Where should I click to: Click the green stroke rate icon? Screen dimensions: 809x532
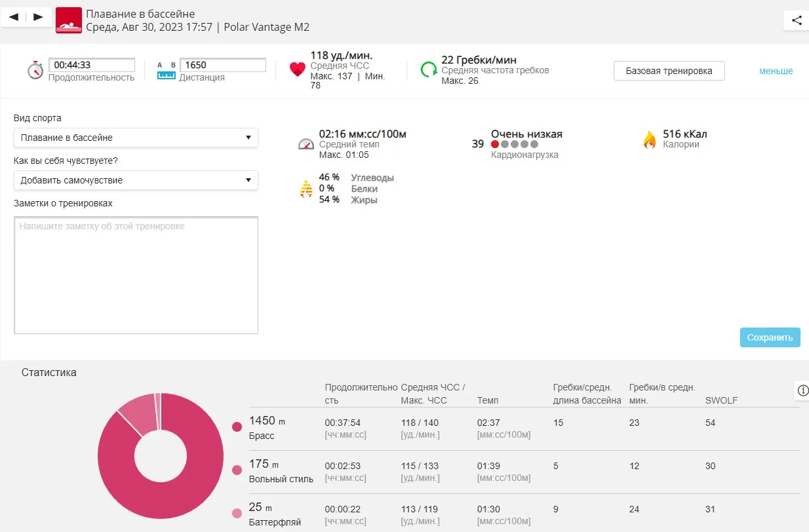[x=429, y=69]
